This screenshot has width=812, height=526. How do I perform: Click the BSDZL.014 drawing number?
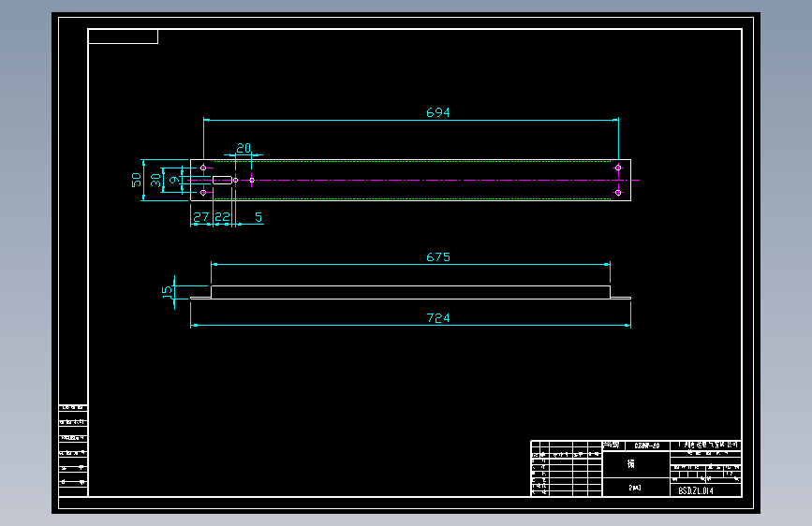[696, 490]
